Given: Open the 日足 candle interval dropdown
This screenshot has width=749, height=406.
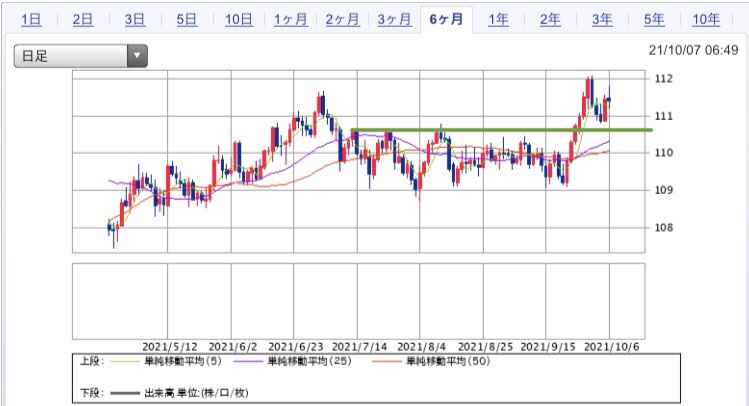Looking at the screenshot, I should coord(80,56).
